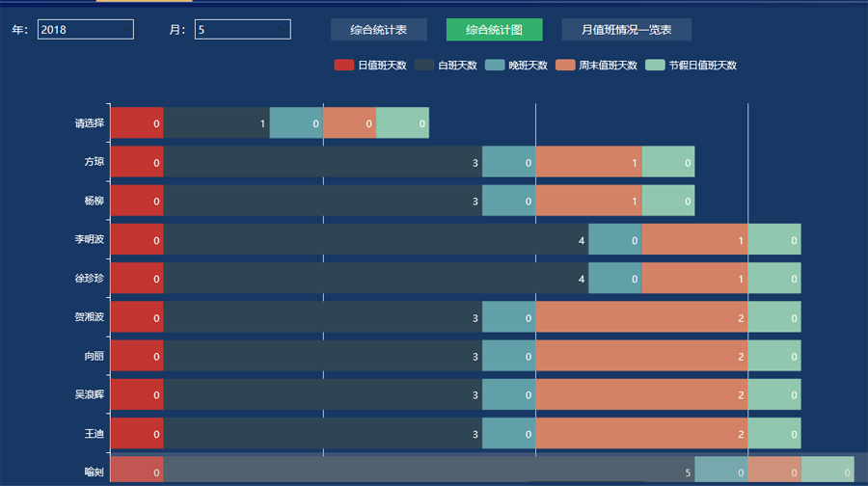
Task: Click the year input field showing 2018
Action: coord(85,30)
